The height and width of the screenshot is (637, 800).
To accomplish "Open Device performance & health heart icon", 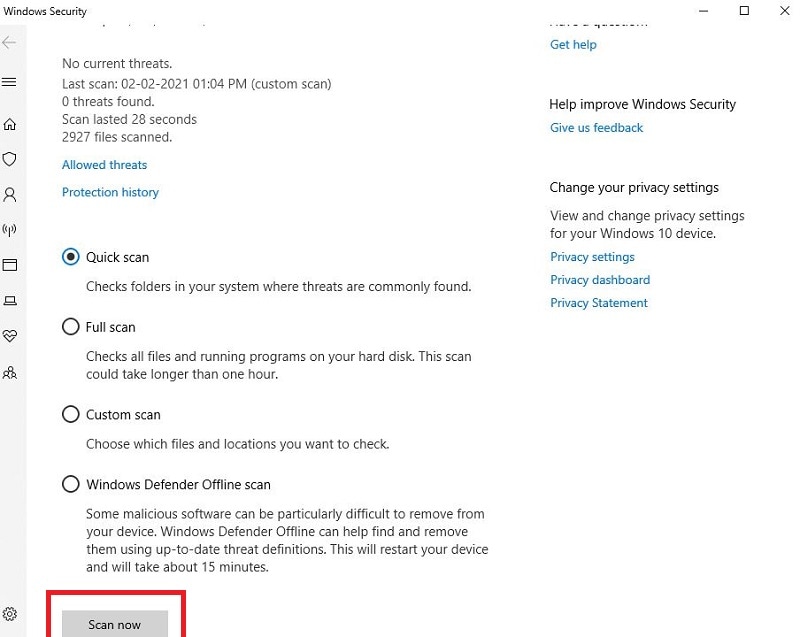I will [10, 336].
